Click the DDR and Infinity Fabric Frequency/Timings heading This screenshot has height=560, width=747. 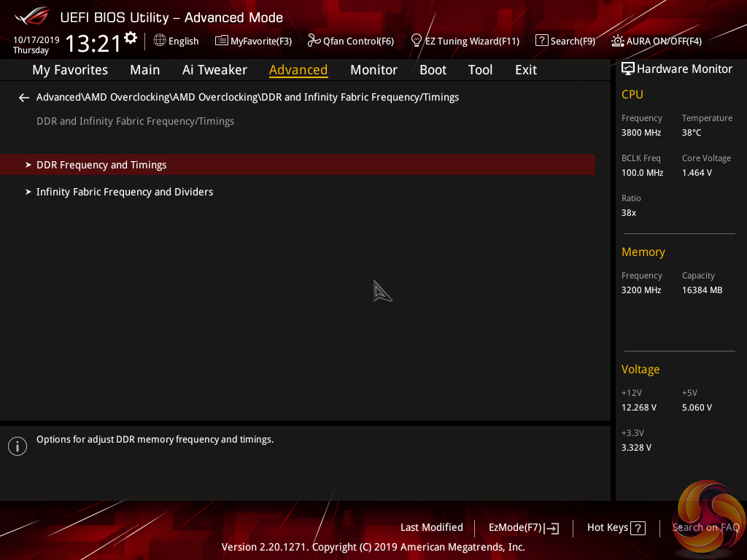(x=135, y=122)
